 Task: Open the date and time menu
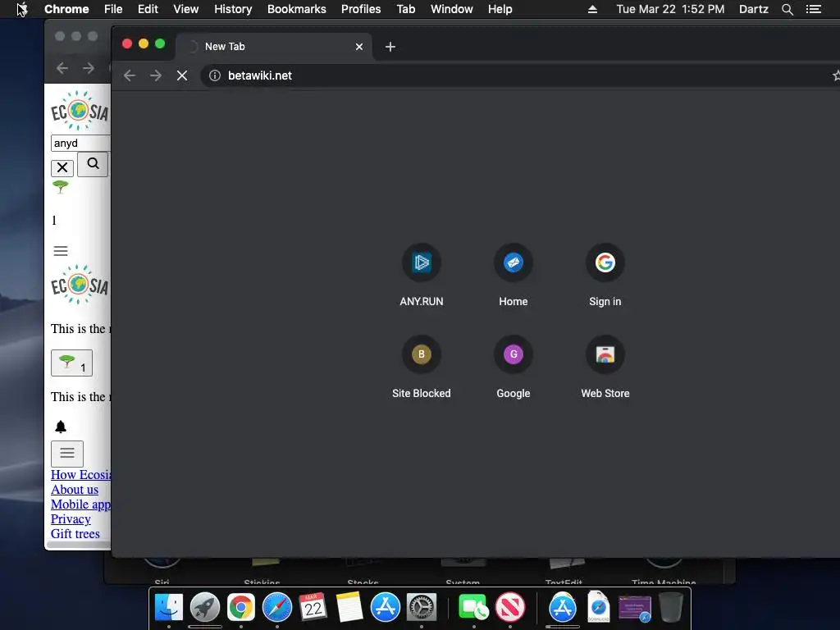click(670, 9)
